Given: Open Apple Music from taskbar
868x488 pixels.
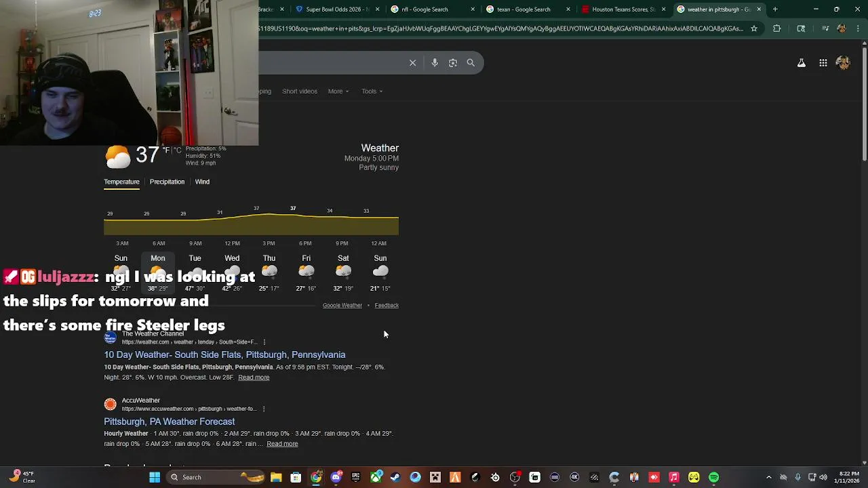Looking at the screenshot, I should [x=673, y=477].
